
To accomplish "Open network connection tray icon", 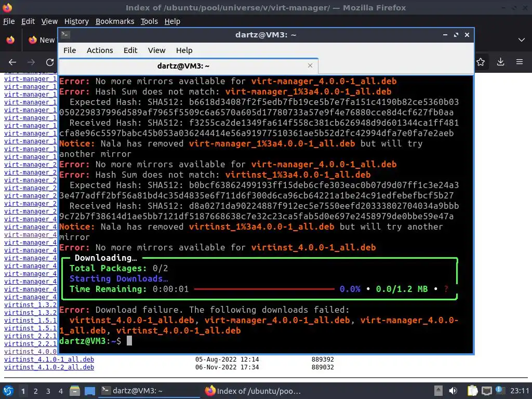I will (486, 391).
